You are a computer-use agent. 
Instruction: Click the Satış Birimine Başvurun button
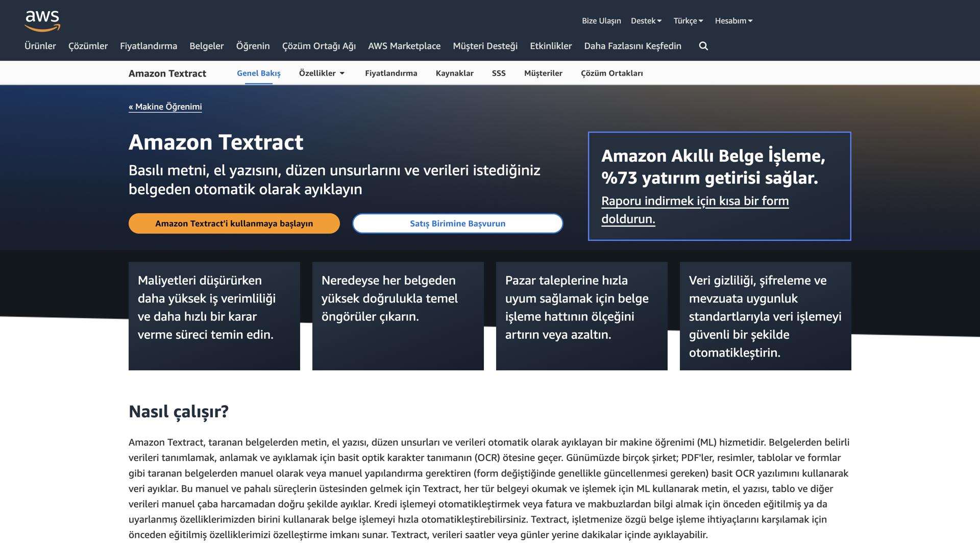(457, 223)
